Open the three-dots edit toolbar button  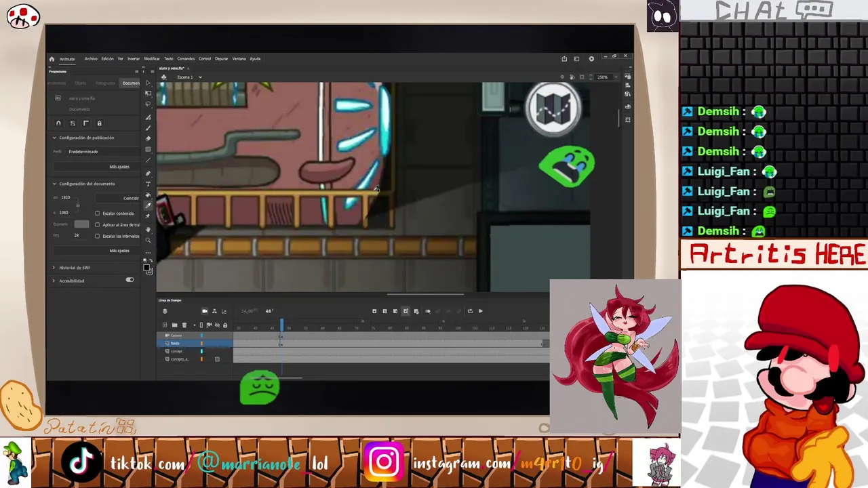click(149, 251)
